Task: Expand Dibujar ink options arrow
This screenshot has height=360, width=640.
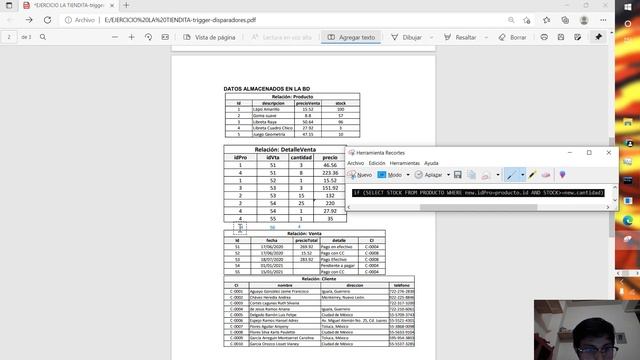Action: tap(431, 38)
